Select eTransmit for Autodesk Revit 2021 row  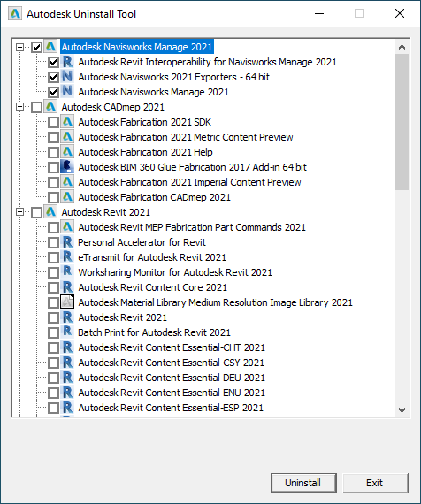click(152, 257)
